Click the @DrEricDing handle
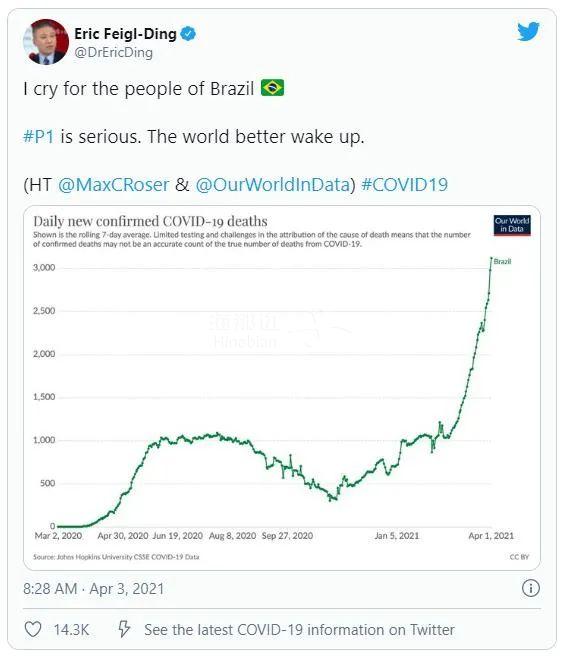 114,52
